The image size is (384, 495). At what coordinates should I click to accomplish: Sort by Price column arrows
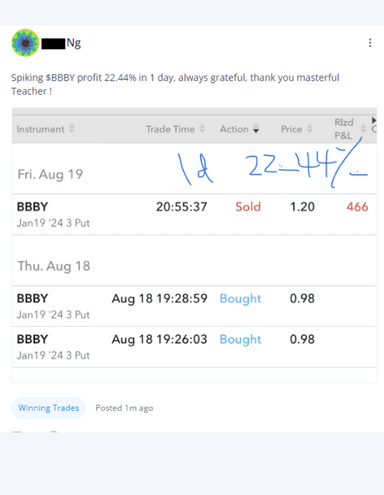(310, 129)
